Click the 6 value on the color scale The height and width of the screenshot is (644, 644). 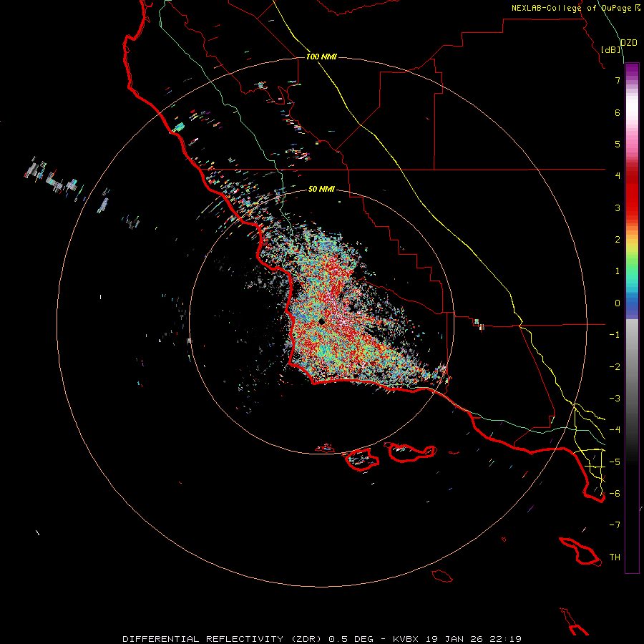tap(618, 112)
